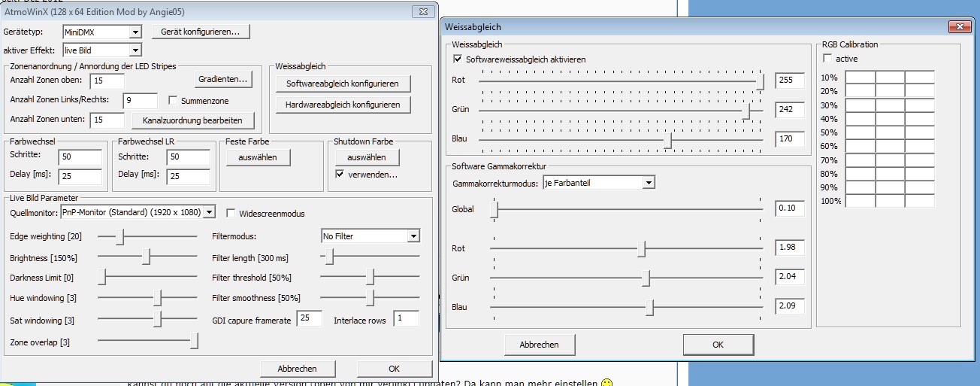
Task: Adjust Filter threshold slider
Action: click(x=370, y=278)
